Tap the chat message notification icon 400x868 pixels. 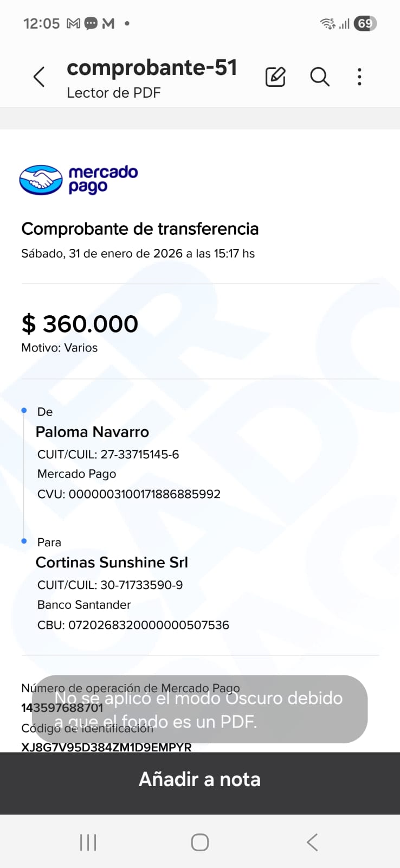pos(91,23)
